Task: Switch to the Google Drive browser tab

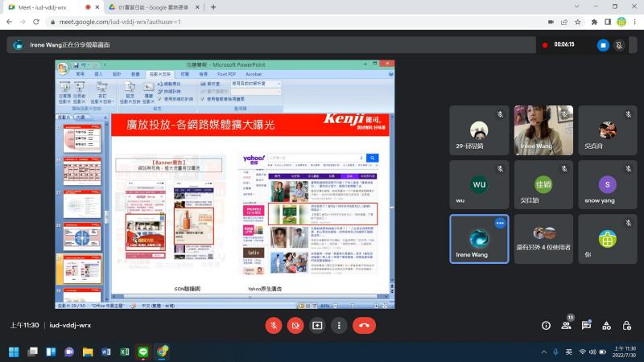Action: click(153, 7)
